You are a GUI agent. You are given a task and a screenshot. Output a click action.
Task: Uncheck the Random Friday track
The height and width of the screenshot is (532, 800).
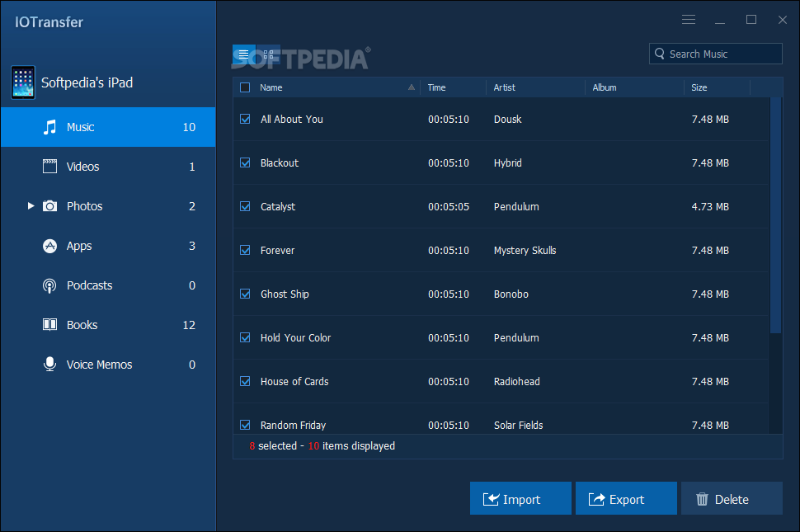[245, 425]
